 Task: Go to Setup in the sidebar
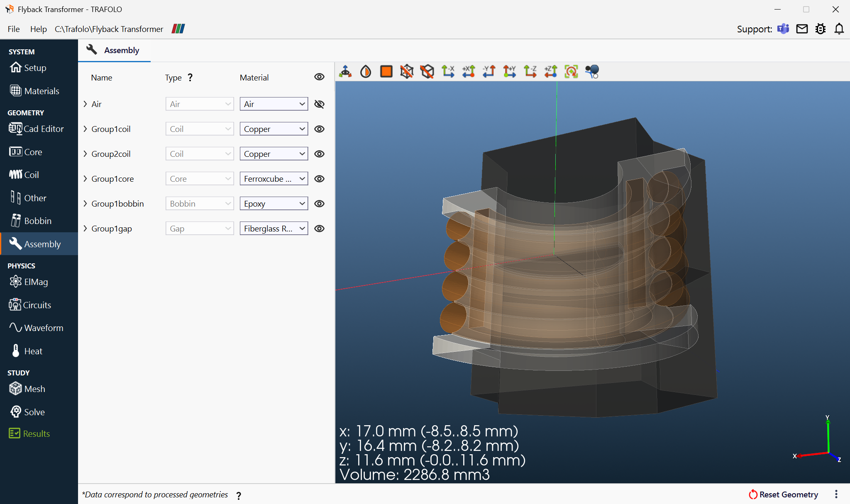pyautogui.click(x=39, y=68)
